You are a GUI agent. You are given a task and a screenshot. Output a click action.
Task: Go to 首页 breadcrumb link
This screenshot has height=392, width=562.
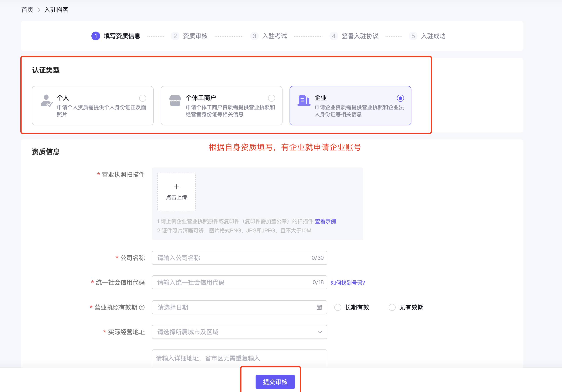pyautogui.click(x=27, y=10)
